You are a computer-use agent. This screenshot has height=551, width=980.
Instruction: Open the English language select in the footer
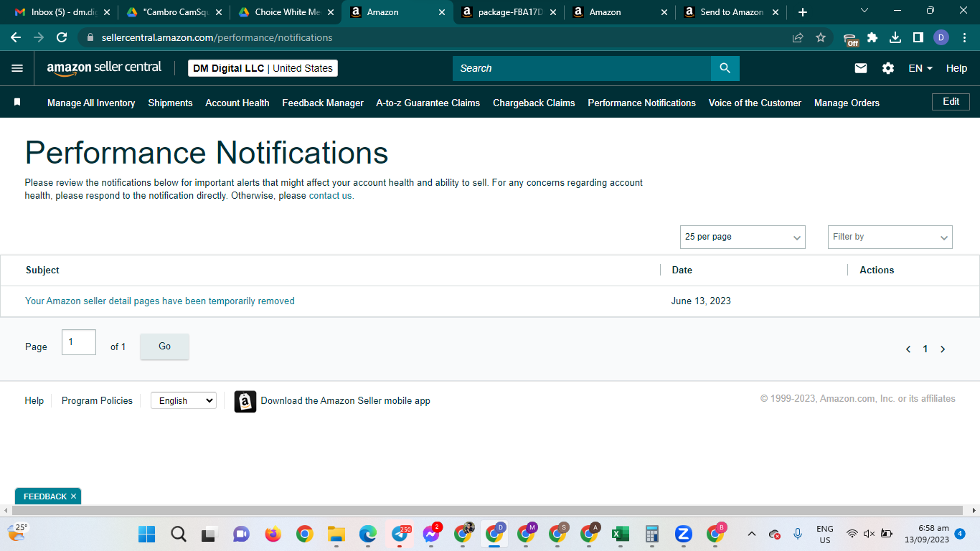click(184, 401)
